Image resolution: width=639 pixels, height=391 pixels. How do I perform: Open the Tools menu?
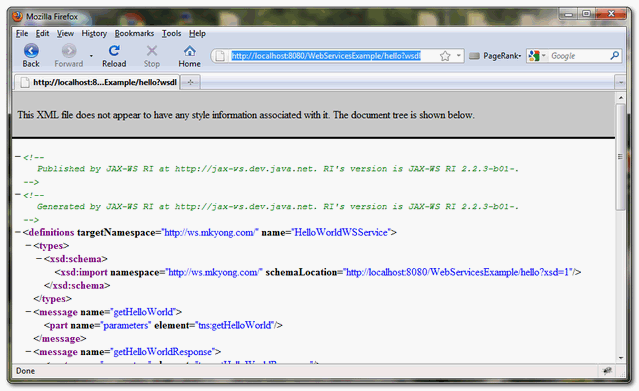(171, 33)
